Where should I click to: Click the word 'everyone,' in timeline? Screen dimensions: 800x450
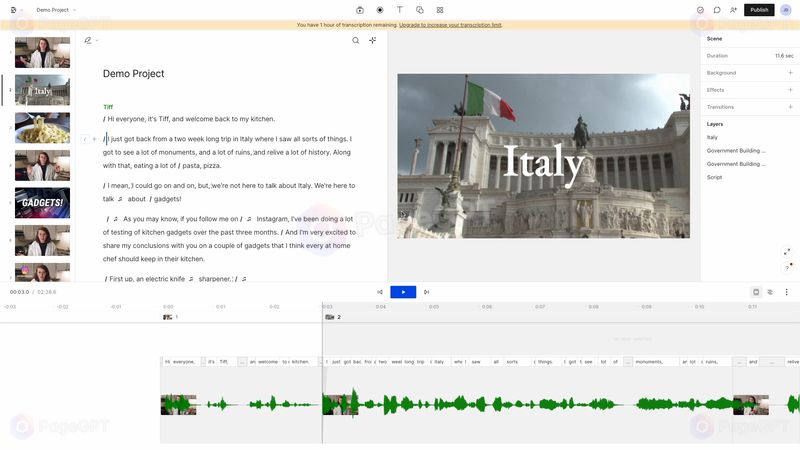tap(184, 362)
